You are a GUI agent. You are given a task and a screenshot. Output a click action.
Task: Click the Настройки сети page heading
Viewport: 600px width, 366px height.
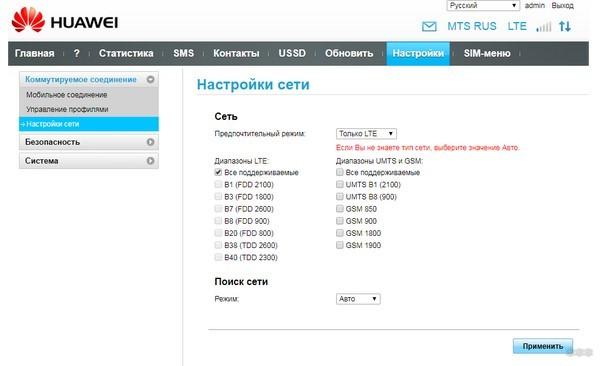253,84
